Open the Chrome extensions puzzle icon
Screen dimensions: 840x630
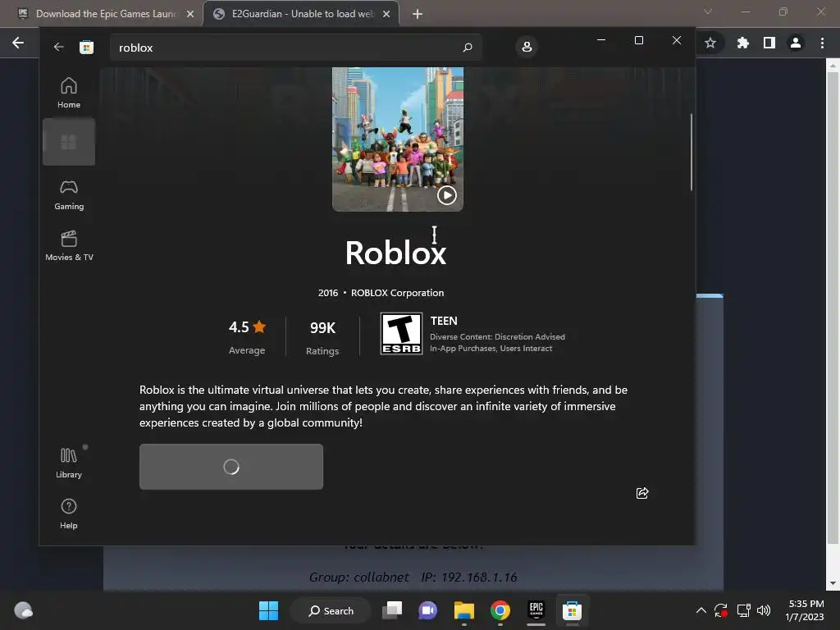[742, 43]
